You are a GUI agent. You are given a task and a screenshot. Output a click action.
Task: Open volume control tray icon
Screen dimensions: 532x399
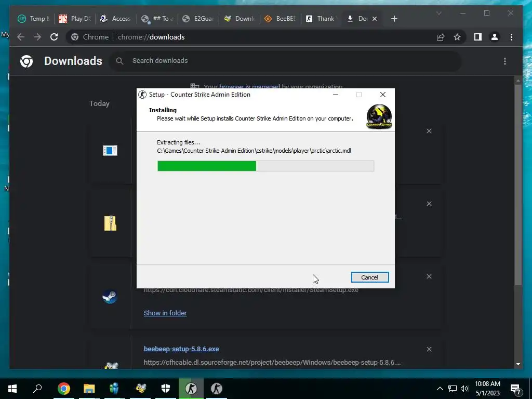(464, 389)
